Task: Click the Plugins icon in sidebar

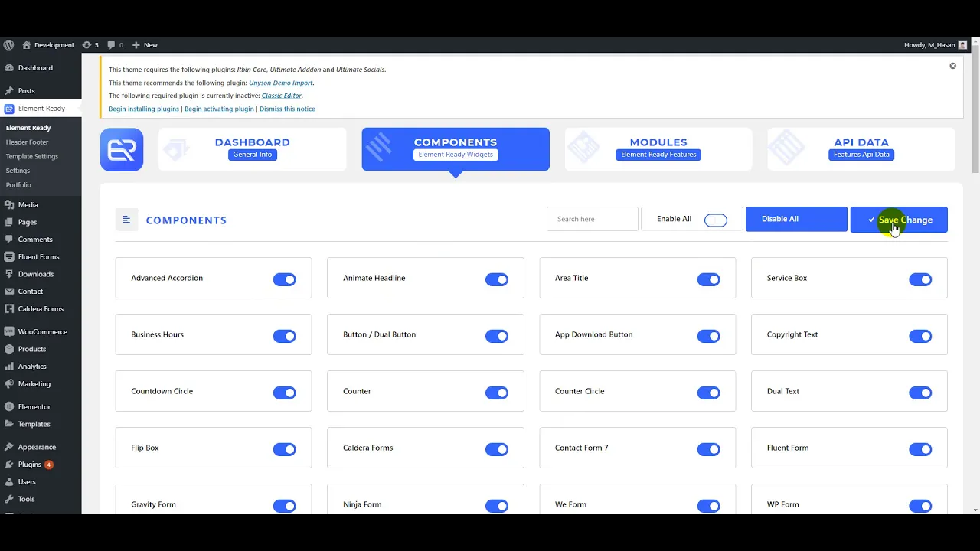Action: pyautogui.click(x=9, y=465)
